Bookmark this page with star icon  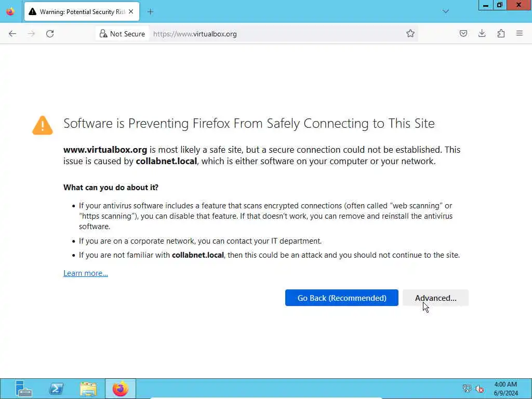[x=410, y=34]
